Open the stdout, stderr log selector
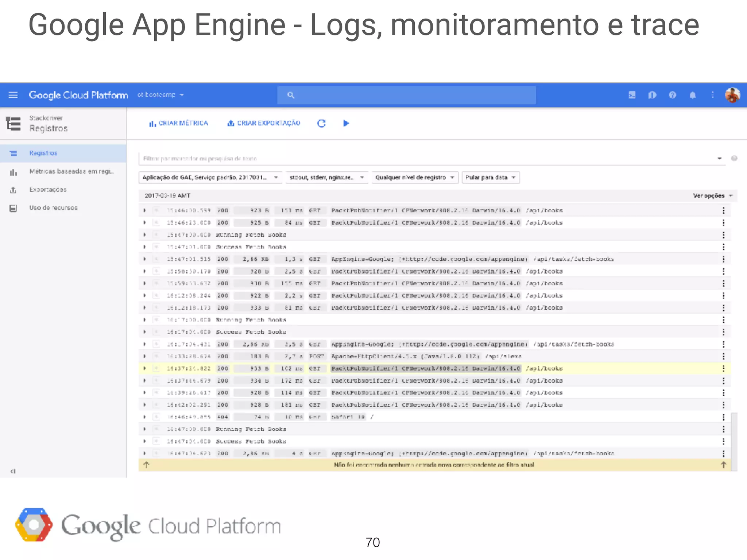Image resolution: width=747 pixels, height=560 pixels. click(327, 178)
